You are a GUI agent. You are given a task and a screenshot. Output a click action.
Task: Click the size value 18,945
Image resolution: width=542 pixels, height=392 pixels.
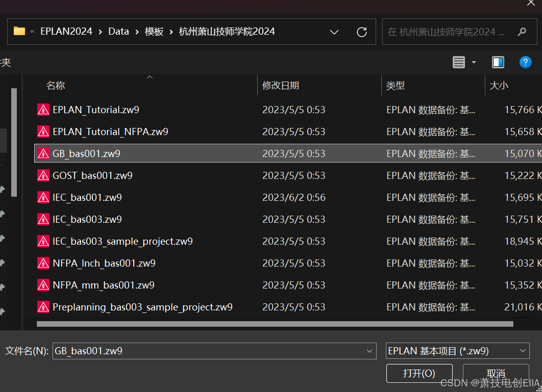click(519, 242)
